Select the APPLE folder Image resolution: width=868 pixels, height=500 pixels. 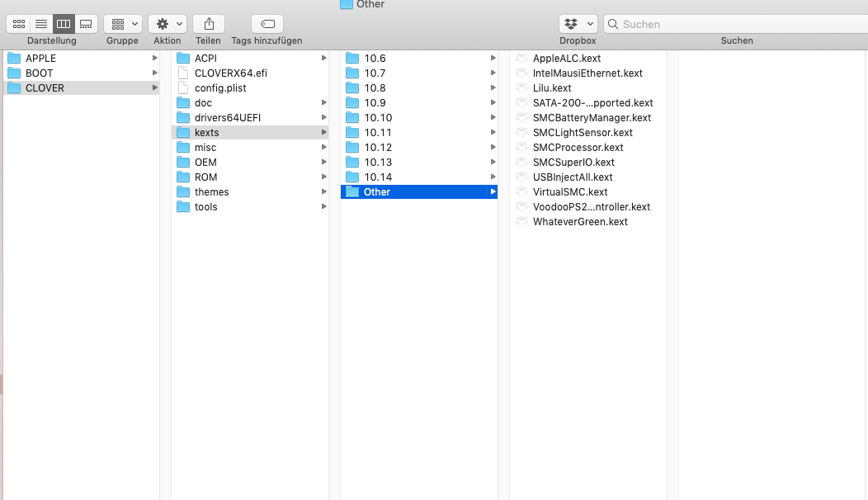[x=82, y=58]
